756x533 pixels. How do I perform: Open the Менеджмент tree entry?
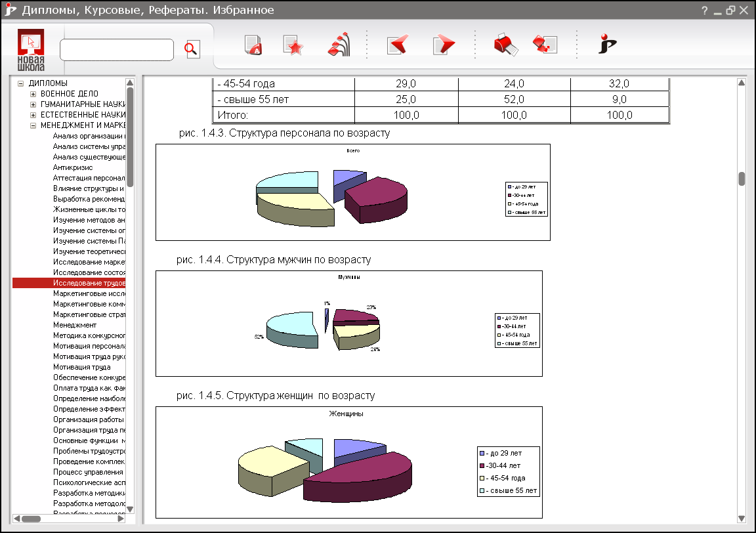point(75,325)
